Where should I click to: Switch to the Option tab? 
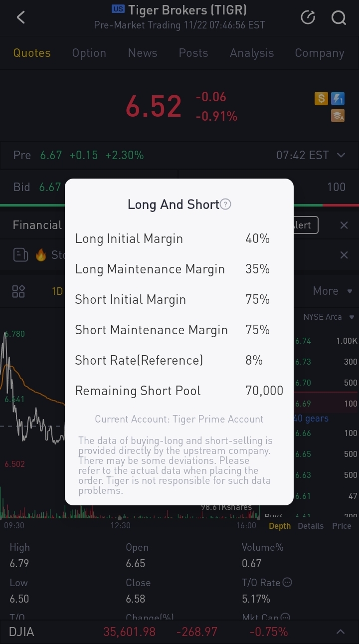[89, 53]
